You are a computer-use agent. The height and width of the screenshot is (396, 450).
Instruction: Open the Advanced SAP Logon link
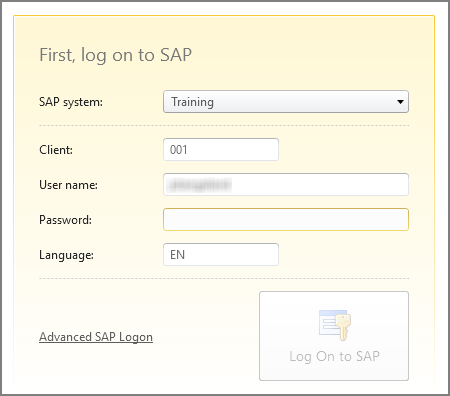[x=96, y=337]
